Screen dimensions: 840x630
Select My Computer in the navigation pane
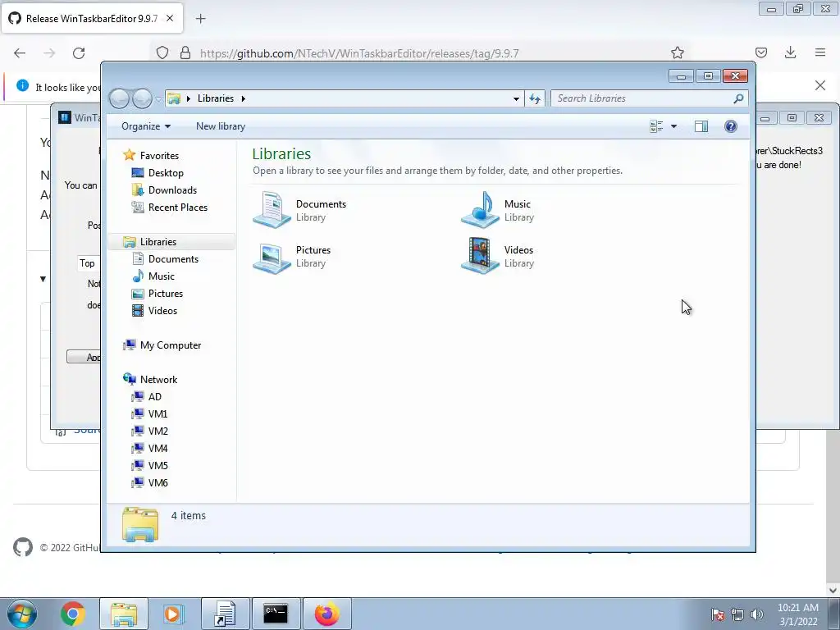[171, 345]
